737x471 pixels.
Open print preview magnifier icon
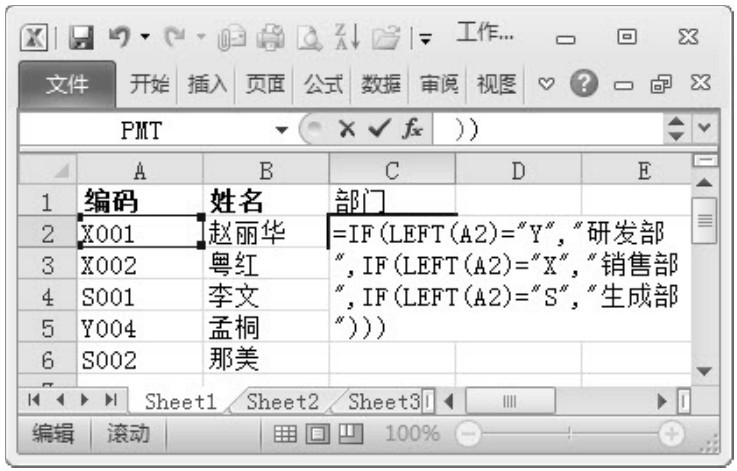tap(310, 38)
